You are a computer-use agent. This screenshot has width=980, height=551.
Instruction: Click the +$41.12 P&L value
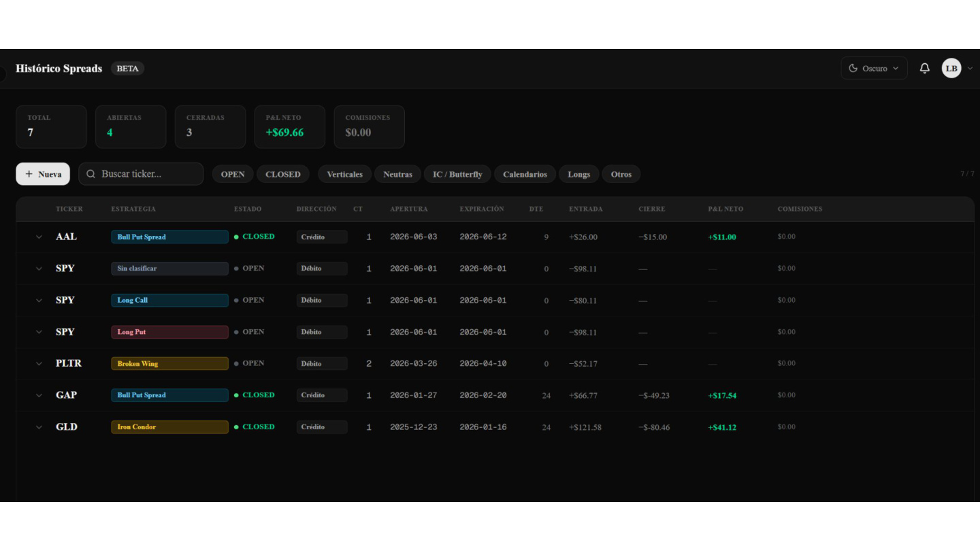[x=722, y=427]
